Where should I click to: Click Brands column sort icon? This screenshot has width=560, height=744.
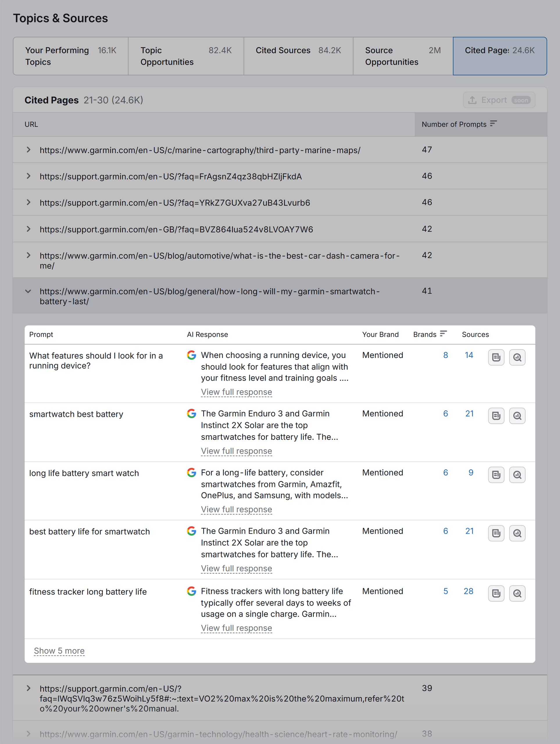(x=443, y=334)
